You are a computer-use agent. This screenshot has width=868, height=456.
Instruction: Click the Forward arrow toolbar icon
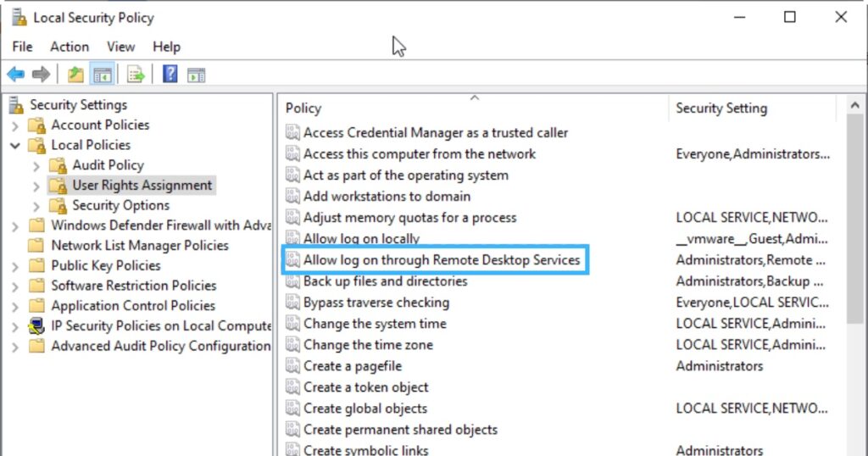[41, 74]
